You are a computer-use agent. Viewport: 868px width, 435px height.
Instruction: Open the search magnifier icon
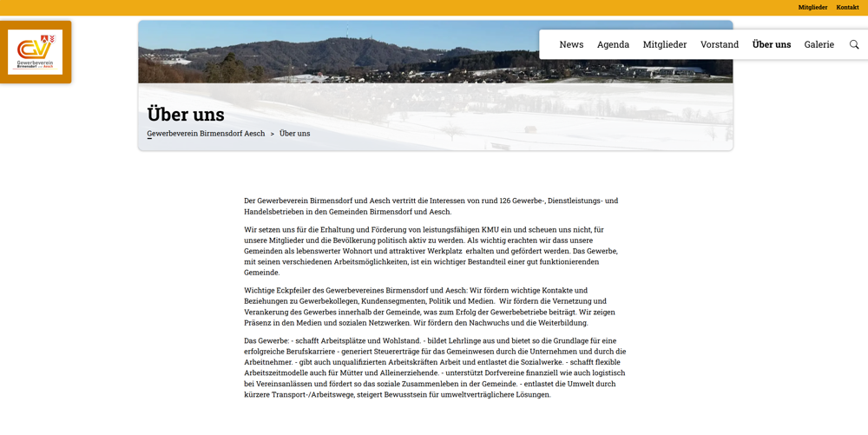854,44
